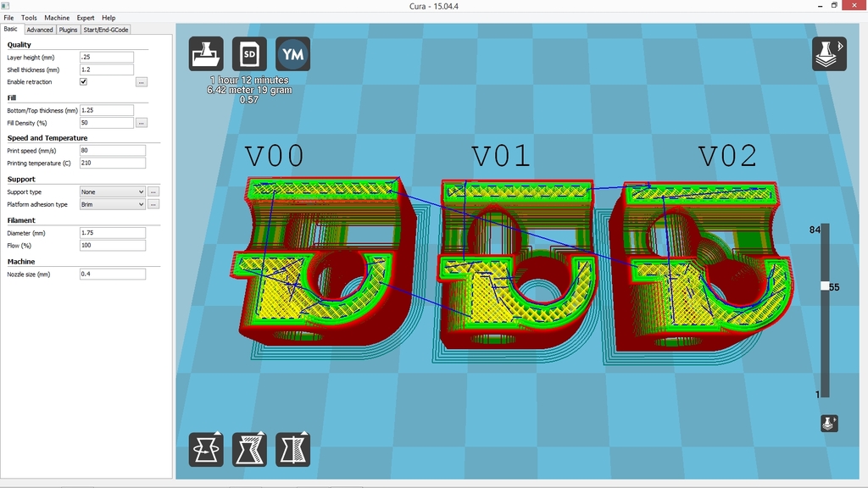The width and height of the screenshot is (868, 488).
Task: Change Platform adhesion type from Brim
Action: 111,204
